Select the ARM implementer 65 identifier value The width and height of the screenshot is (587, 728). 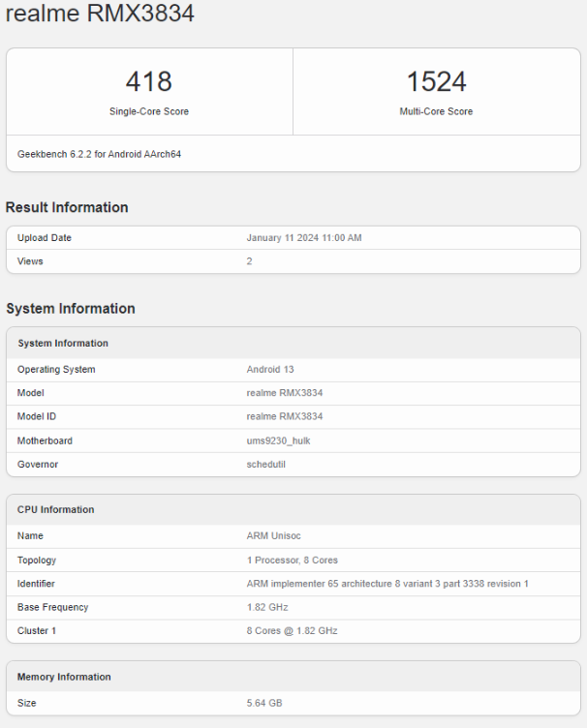point(387,584)
